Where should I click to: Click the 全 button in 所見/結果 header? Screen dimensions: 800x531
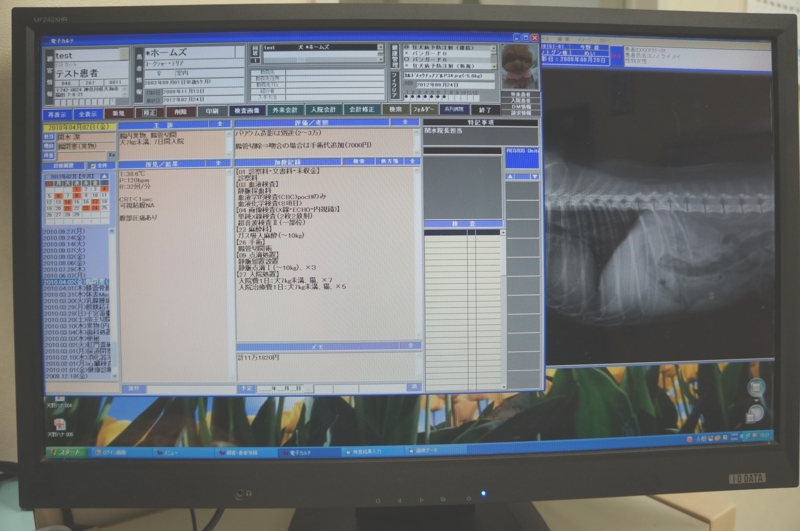218,163
